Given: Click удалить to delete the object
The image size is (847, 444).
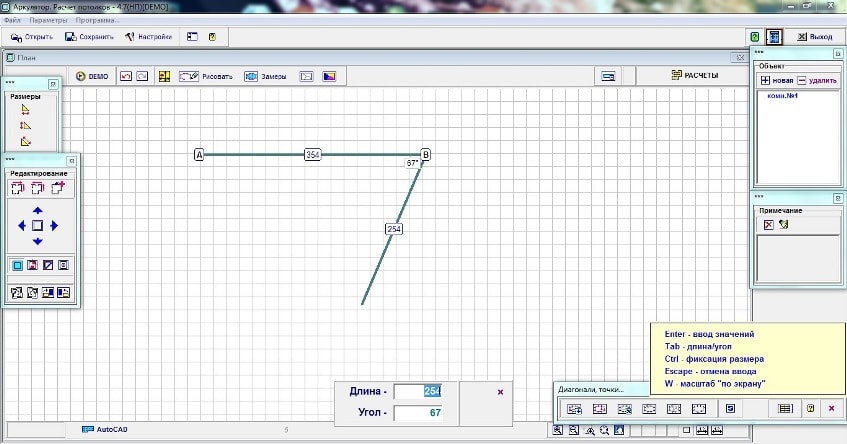Looking at the screenshot, I should pos(816,79).
